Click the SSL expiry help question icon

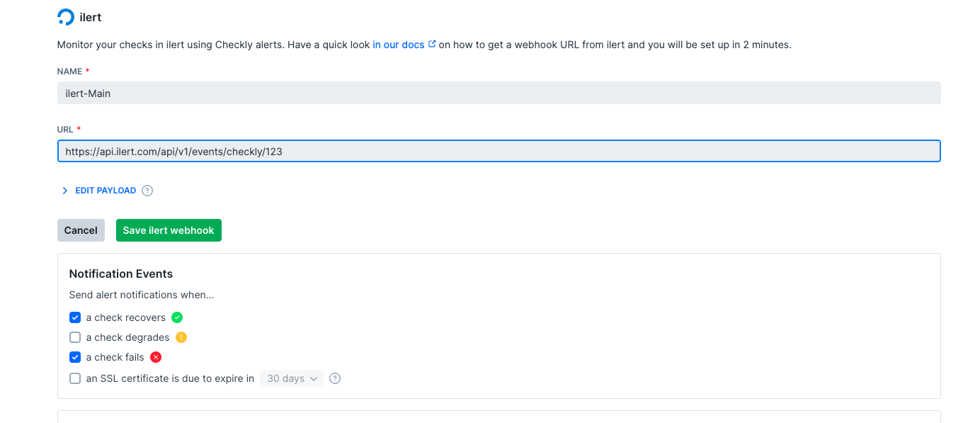click(335, 378)
